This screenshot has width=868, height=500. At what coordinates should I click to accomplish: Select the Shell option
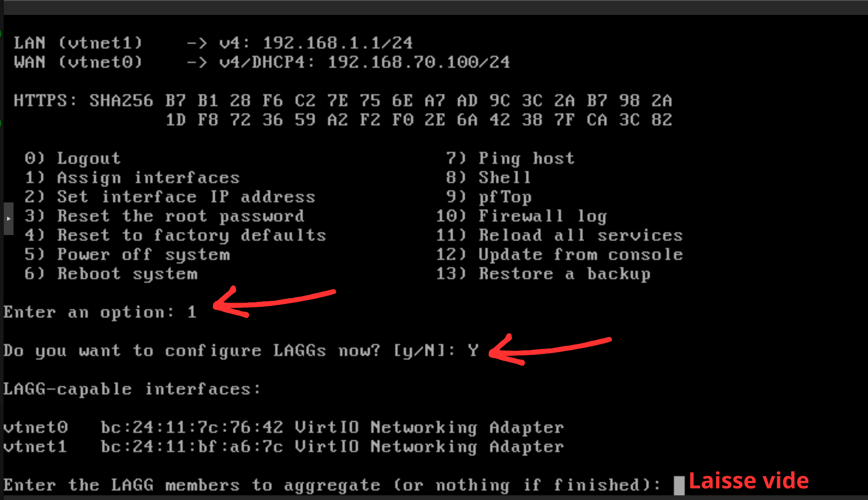(x=488, y=178)
